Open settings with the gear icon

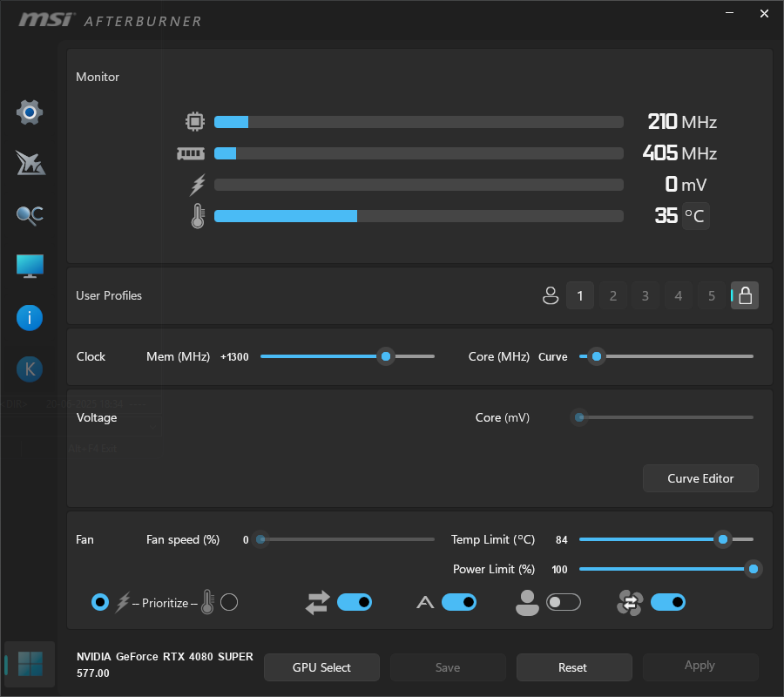30,112
